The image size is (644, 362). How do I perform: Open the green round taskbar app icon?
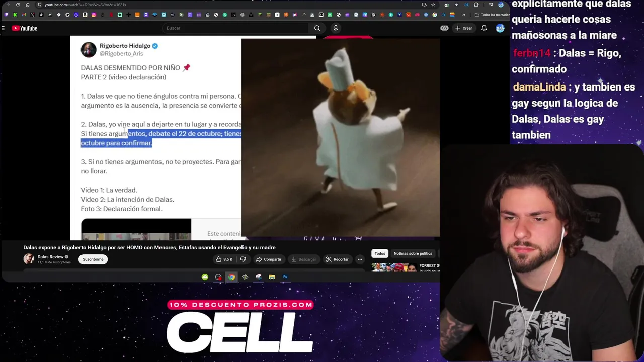coord(205,277)
